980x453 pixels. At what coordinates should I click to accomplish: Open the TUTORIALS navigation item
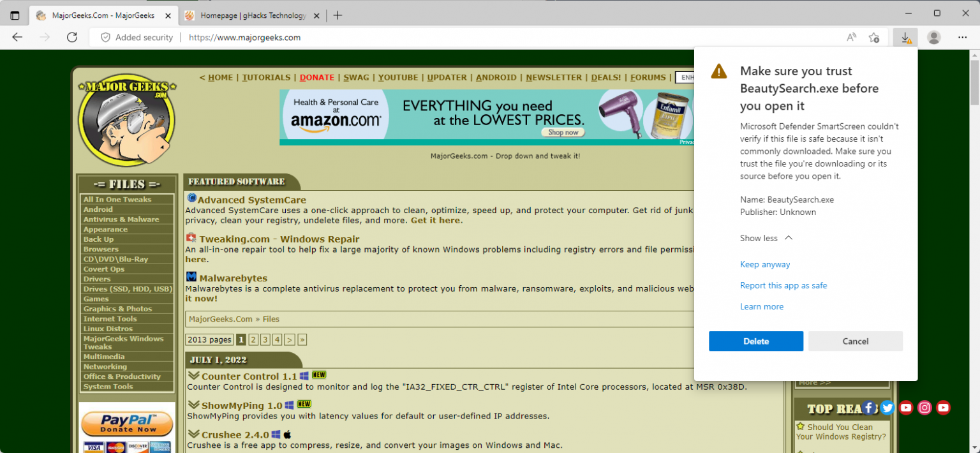[x=266, y=77]
